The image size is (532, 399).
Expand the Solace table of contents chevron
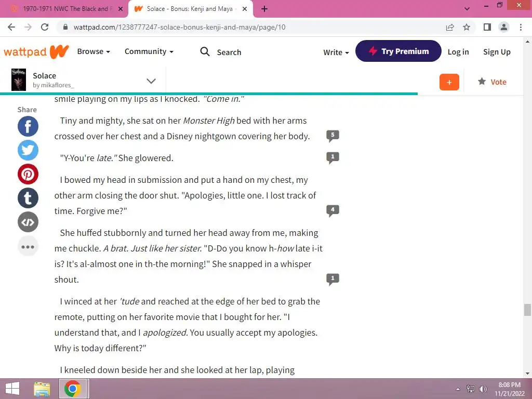pos(151,81)
